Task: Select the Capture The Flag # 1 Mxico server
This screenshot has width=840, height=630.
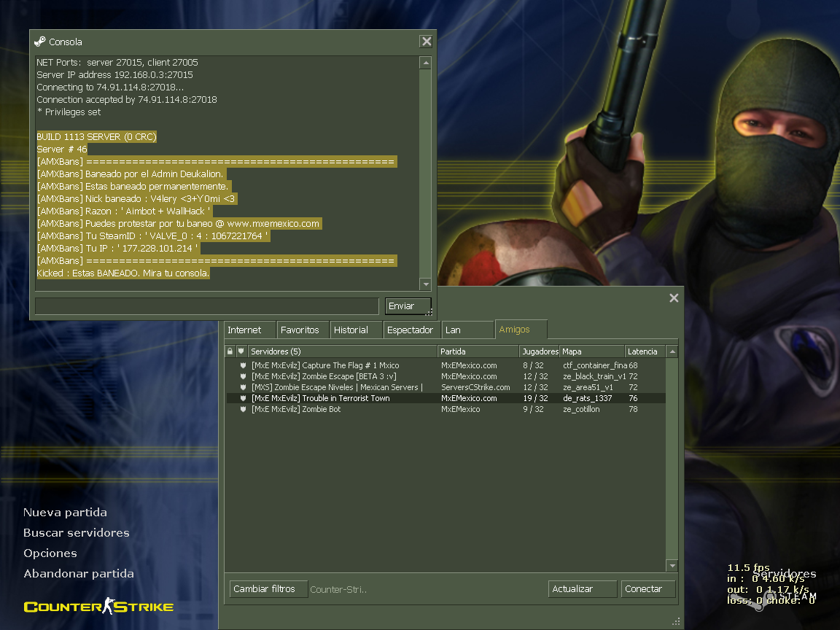Action: click(446, 365)
